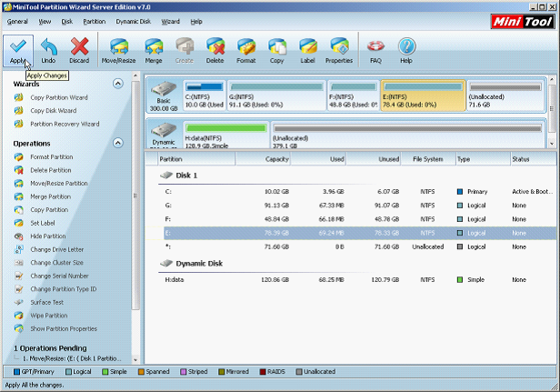This screenshot has width=560, height=392.
Task: Select the *: unallocated row
Action: tap(357, 246)
